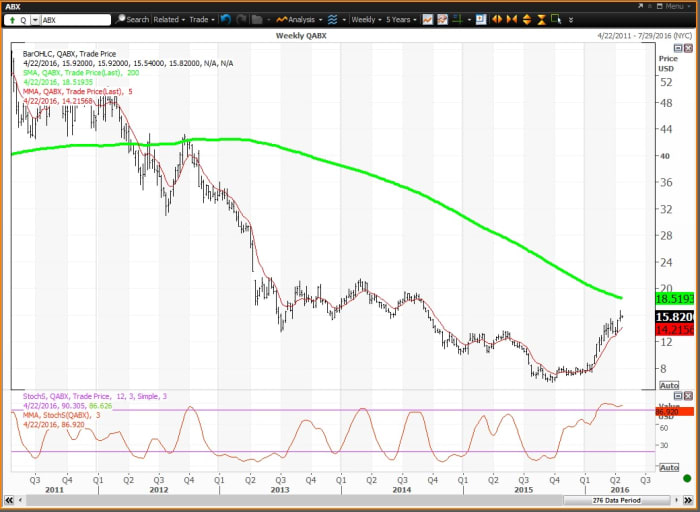
Task: Click the orange expand horizontally arrows icon
Action: (498, 19)
